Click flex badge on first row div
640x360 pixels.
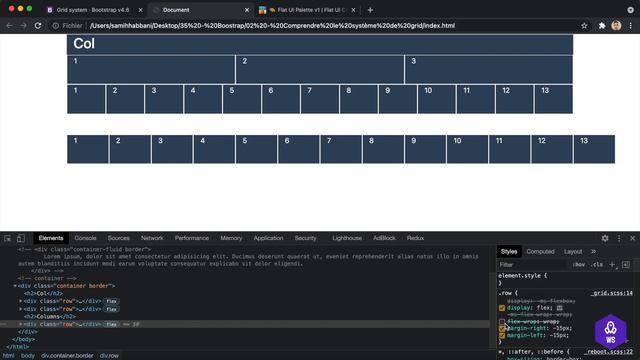coord(111,301)
